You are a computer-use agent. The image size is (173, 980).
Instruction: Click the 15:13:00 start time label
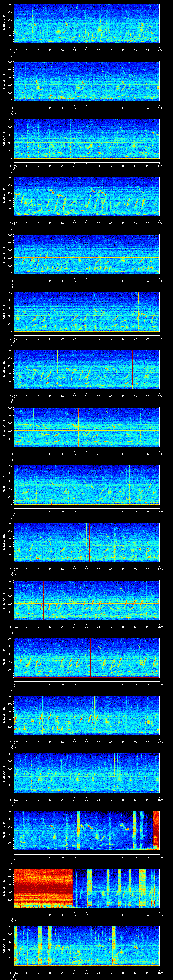[13, 742]
